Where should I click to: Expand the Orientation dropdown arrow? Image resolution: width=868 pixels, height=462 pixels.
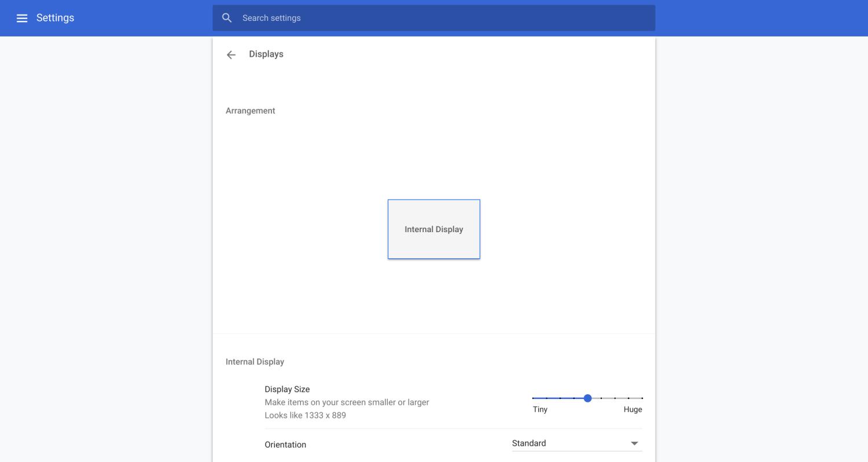coord(634,443)
